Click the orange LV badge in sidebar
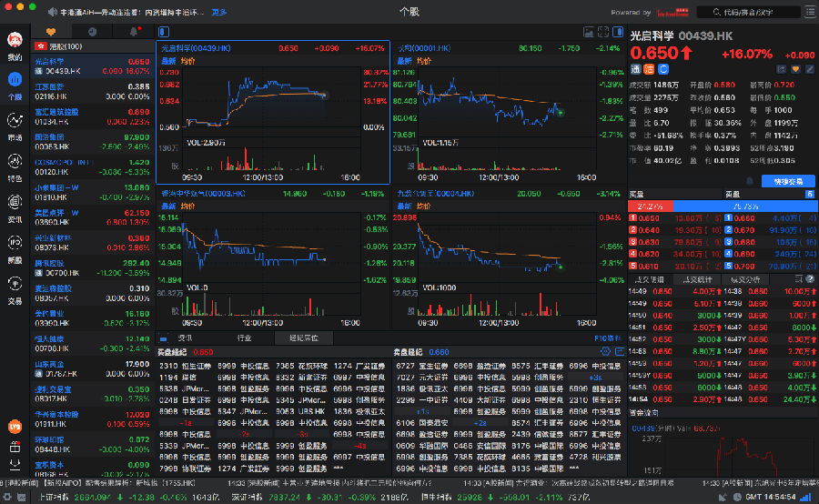Screen dimensions: 819x504 [15, 427]
